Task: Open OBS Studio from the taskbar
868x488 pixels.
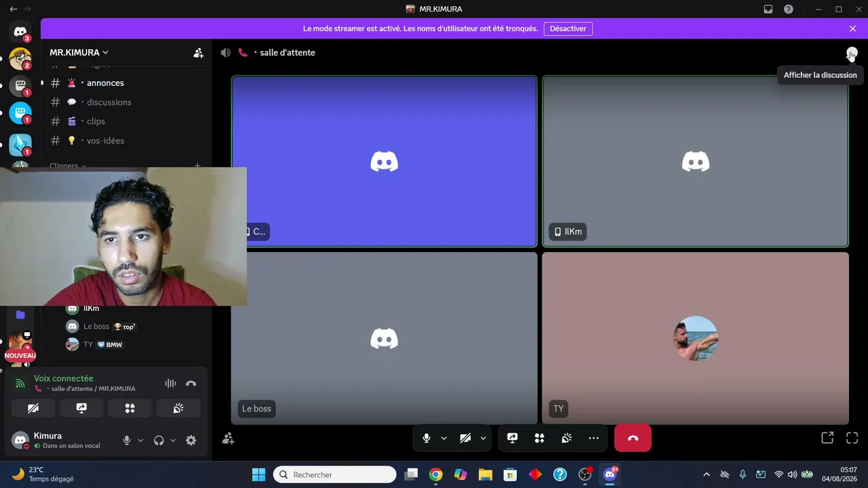Action: (x=585, y=474)
